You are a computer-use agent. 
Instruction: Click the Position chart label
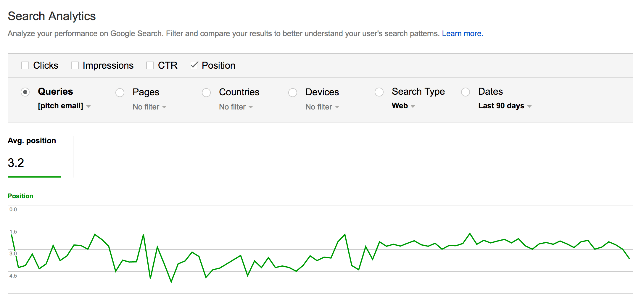[20, 196]
